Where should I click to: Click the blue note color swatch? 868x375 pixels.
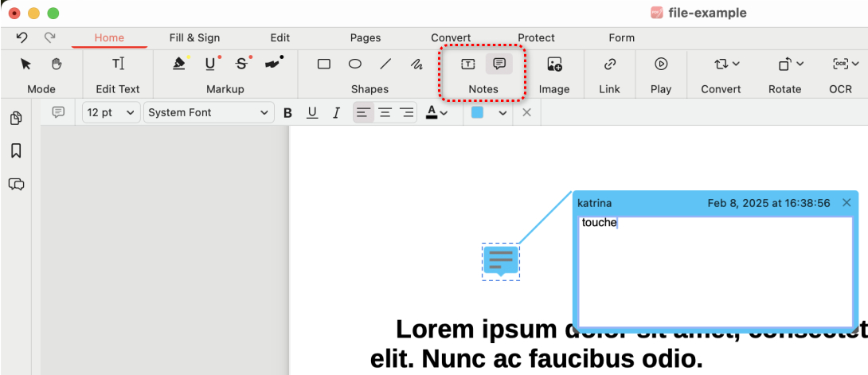coord(477,113)
